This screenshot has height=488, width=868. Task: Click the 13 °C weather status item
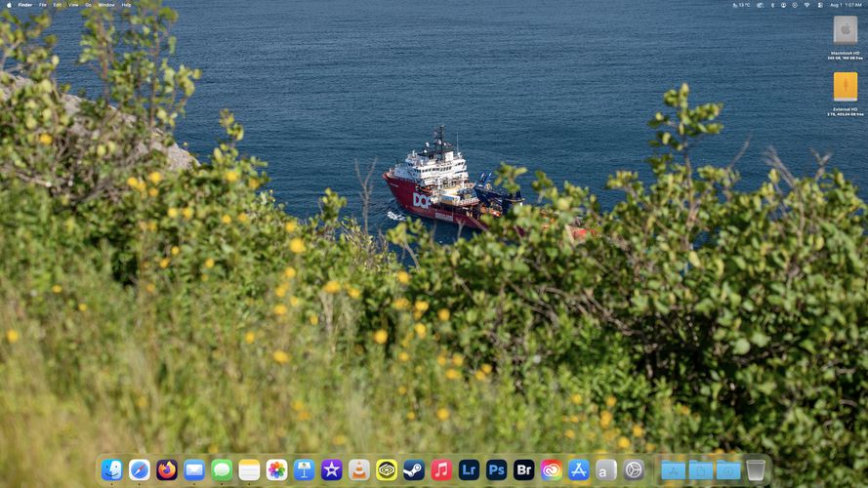[742, 5]
